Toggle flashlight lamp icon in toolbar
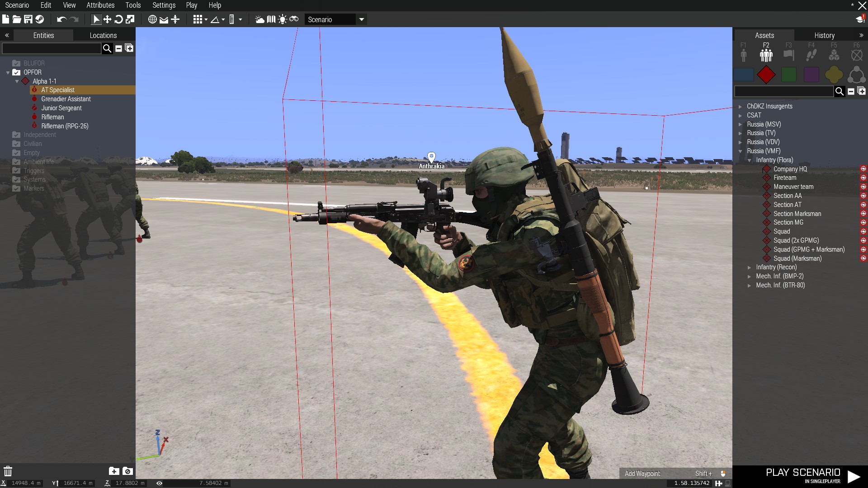The image size is (868, 488). (x=283, y=19)
